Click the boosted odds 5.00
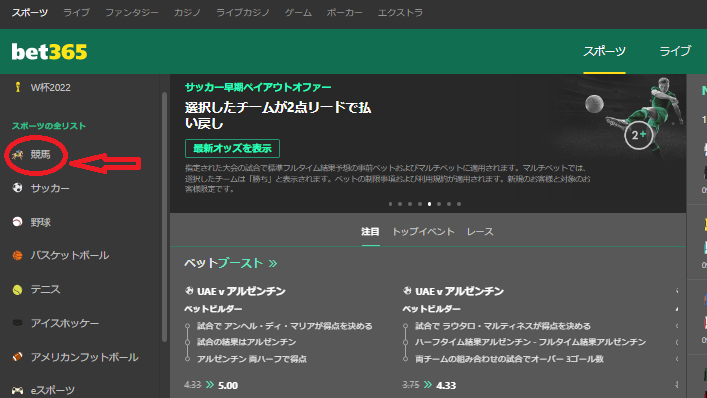 tap(228, 385)
